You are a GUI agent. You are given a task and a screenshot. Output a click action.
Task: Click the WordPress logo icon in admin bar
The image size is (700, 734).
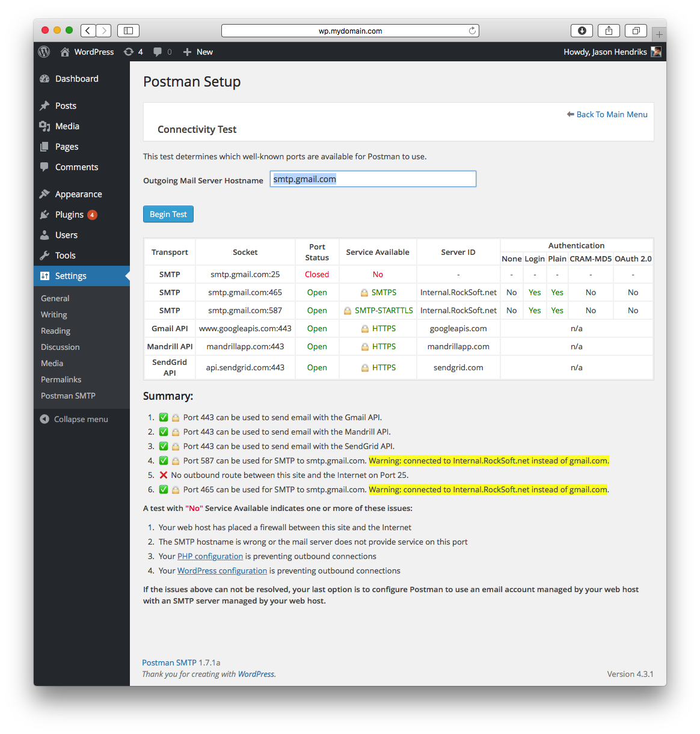[x=44, y=52]
